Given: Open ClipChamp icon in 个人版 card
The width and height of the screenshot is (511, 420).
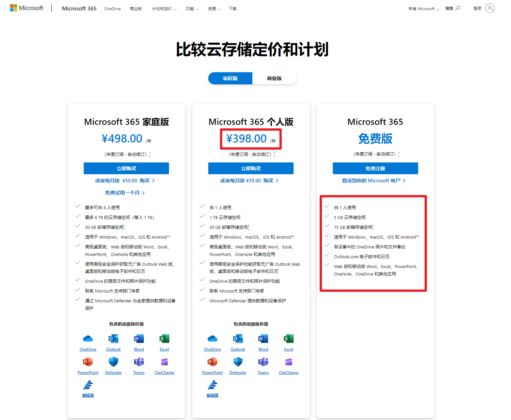Looking at the screenshot, I should pos(289,362).
